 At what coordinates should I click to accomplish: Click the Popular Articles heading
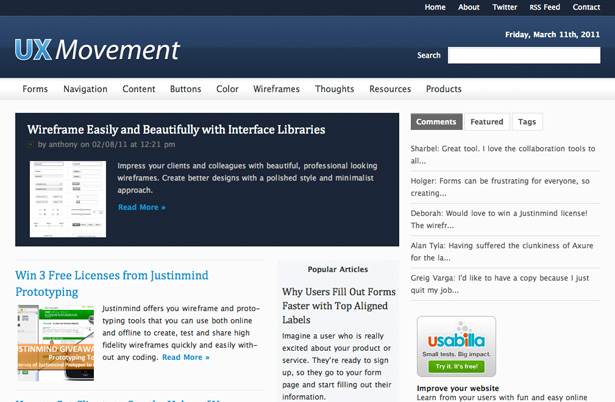point(338,269)
